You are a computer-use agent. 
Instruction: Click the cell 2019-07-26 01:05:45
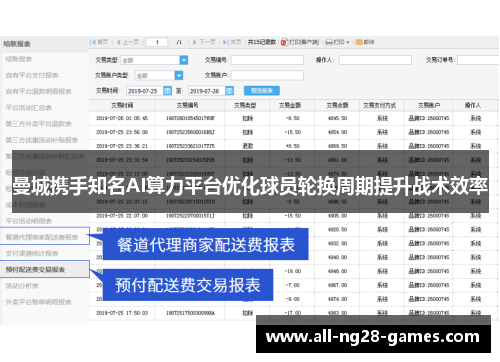click(122, 118)
